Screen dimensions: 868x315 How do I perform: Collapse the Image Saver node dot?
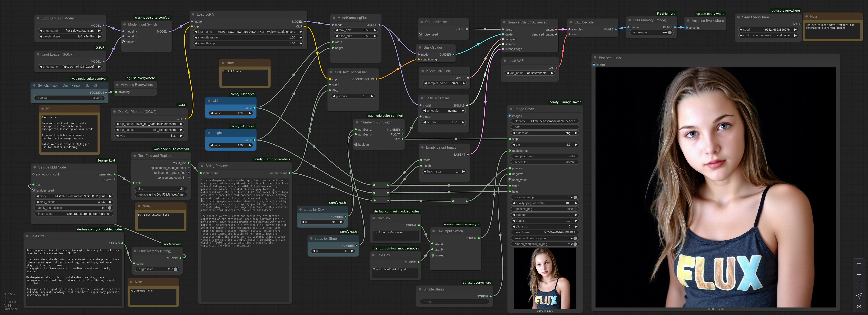click(x=511, y=109)
